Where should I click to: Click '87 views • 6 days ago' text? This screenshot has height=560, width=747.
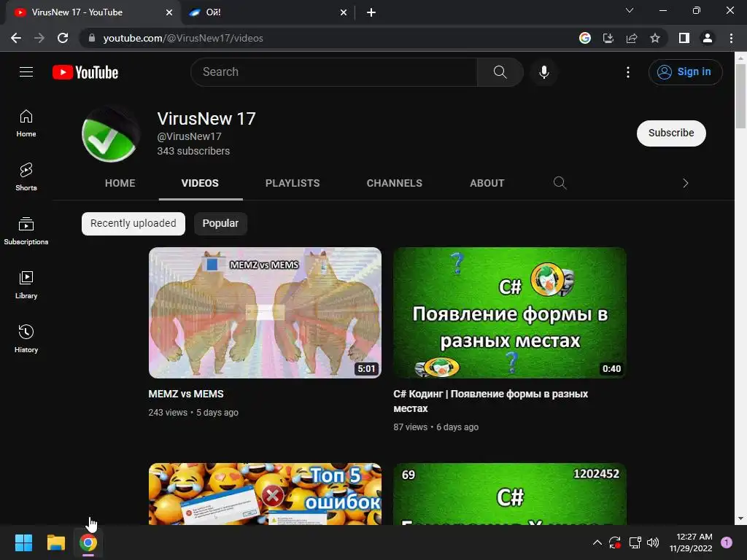436,427
